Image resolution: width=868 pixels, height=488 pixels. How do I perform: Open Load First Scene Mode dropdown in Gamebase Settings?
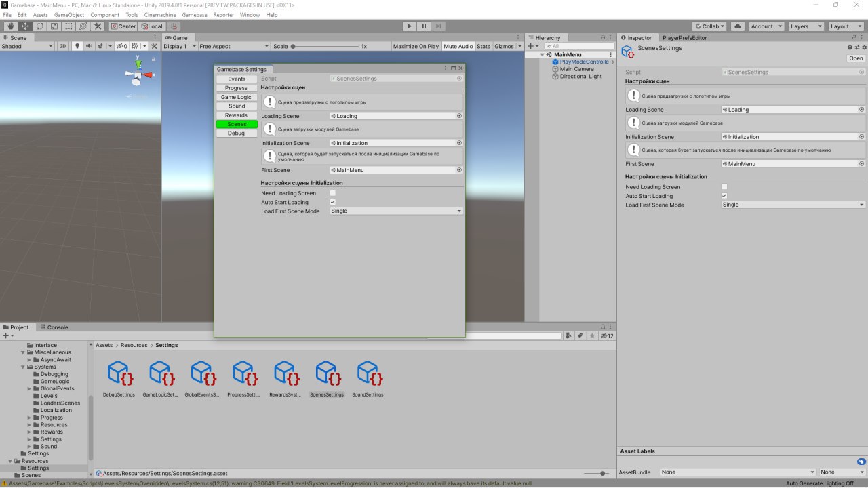(396, 211)
